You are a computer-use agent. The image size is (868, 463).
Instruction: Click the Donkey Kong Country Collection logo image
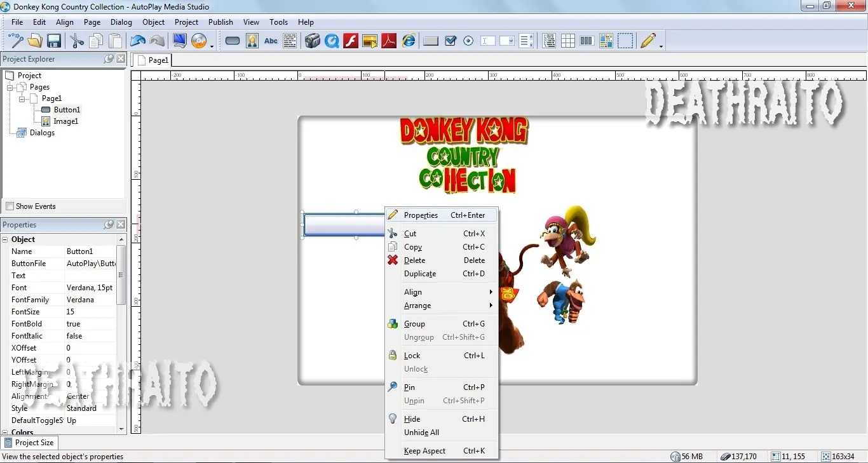[465, 156]
